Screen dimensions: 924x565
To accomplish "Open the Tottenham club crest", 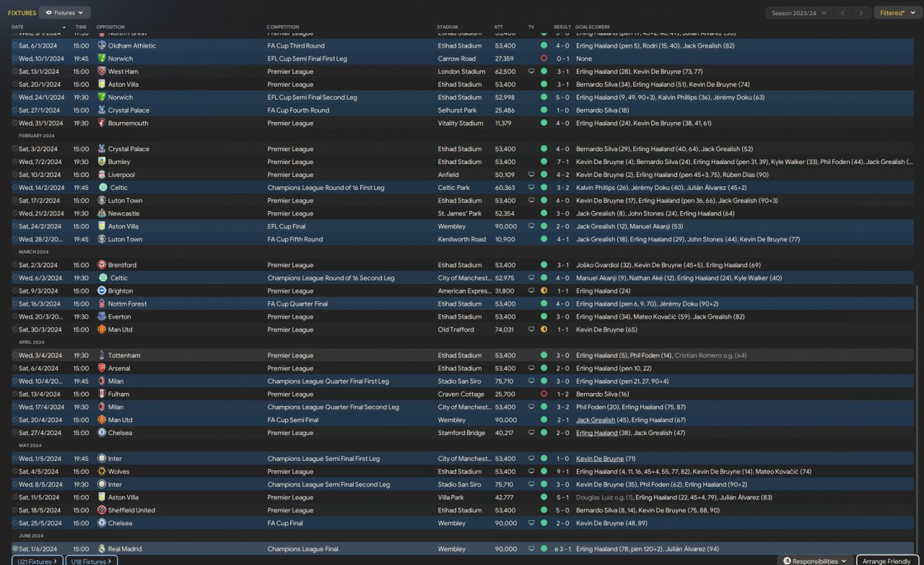I will 101,355.
